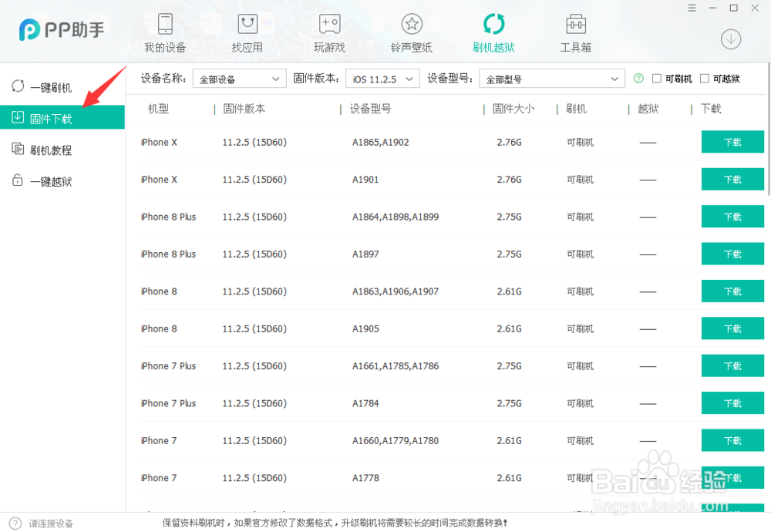Select 固件下载 in the sidebar
This screenshot has width=771, height=532.
click(x=51, y=119)
